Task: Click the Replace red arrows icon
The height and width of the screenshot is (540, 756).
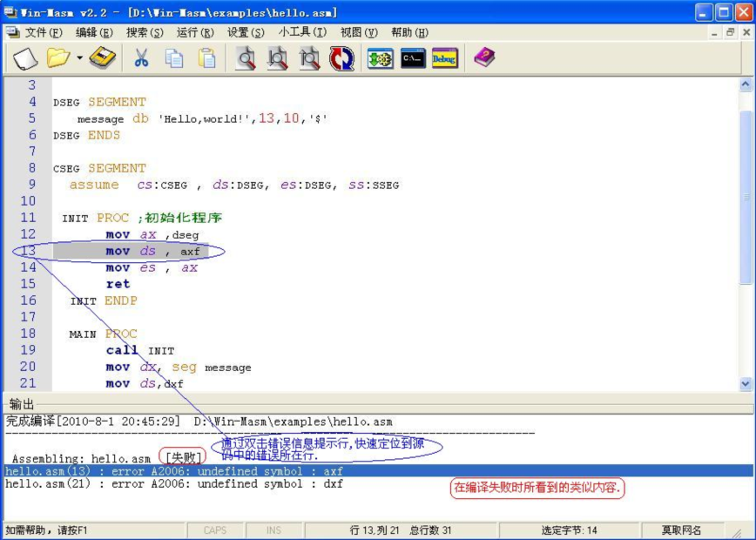Action: (341, 58)
